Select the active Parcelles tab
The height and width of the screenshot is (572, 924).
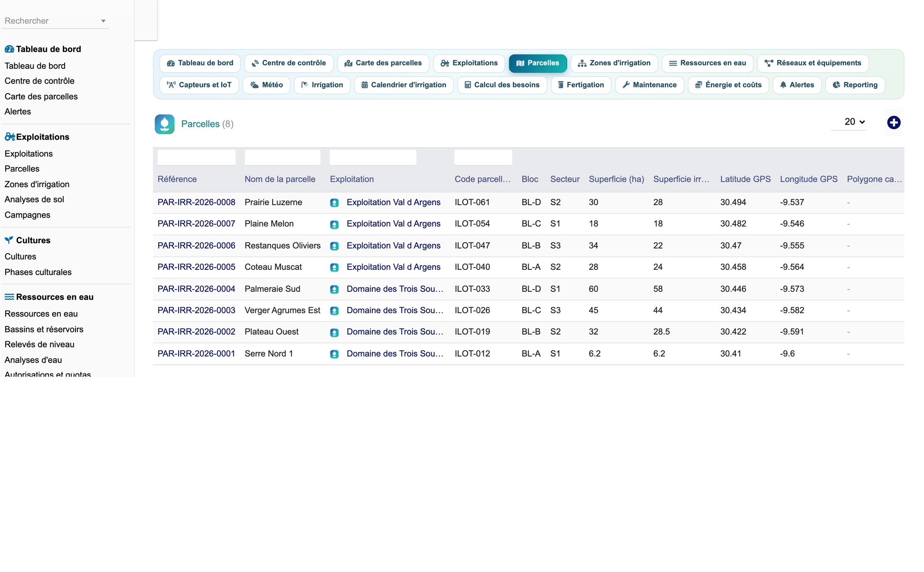coord(537,63)
